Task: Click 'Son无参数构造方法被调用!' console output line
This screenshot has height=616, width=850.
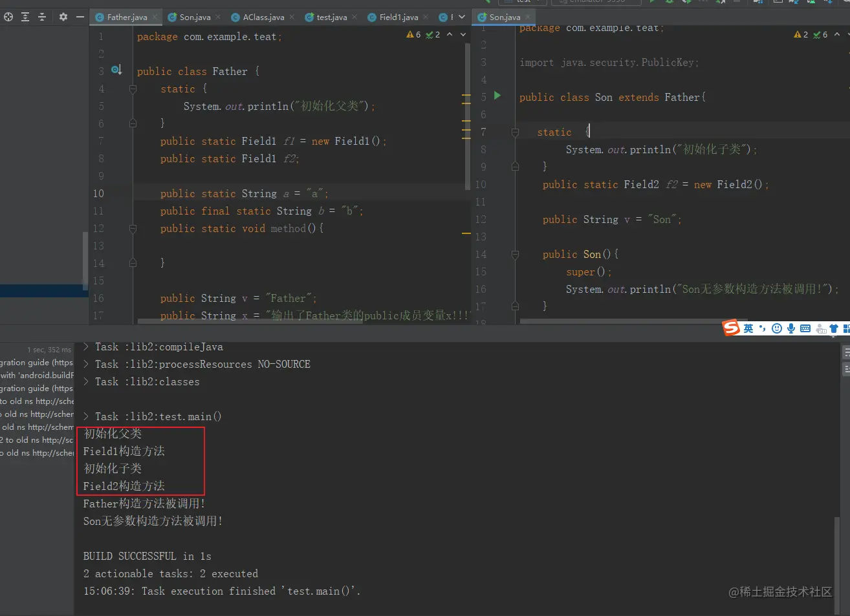Action: [x=153, y=521]
